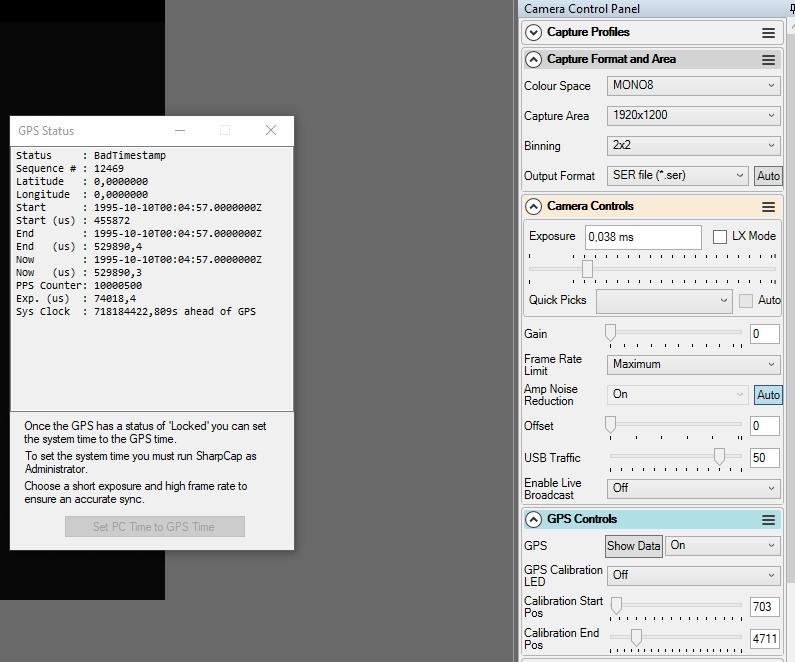Click the Sys Clock ahead of GPS line

(x=135, y=312)
